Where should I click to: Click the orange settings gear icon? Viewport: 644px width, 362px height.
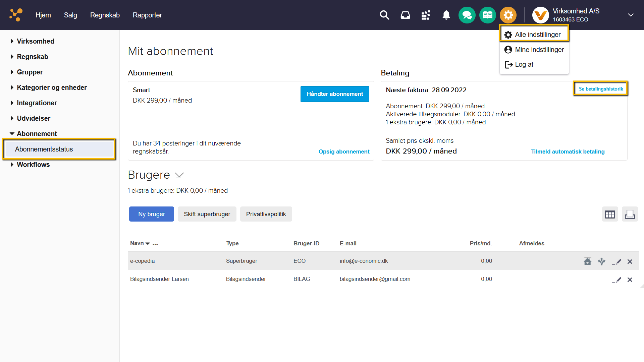click(508, 15)
